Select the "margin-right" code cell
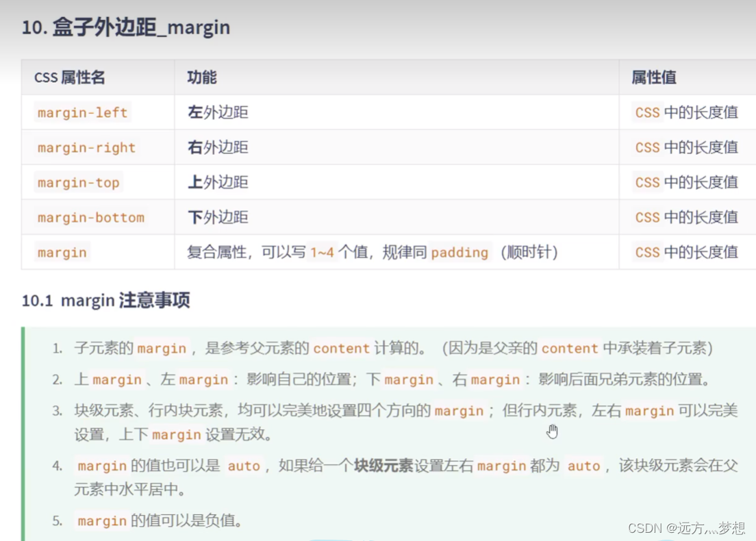Screen dimensions: 756x541 pyautogui.click(x=86, y=147)
